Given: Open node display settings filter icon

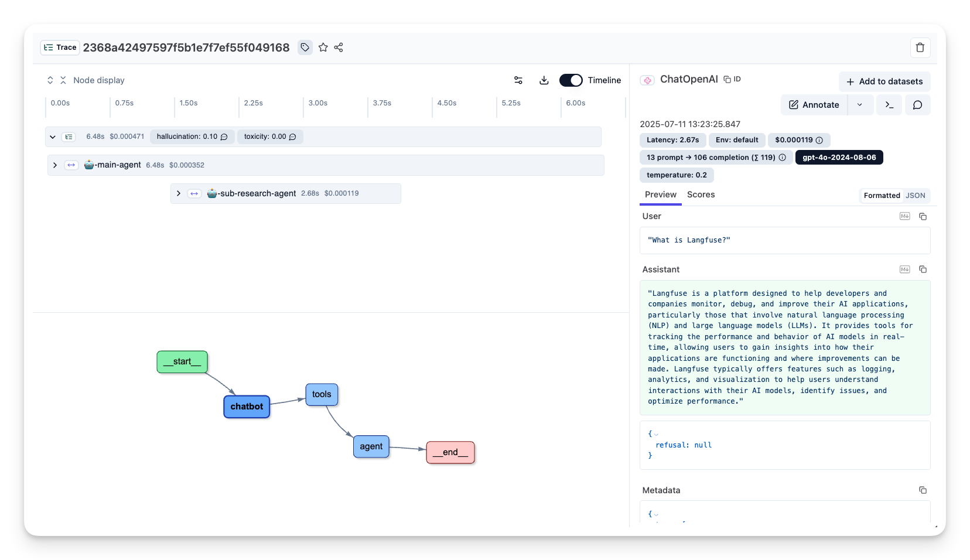Looking at the screenshot, I should point(518,80).
